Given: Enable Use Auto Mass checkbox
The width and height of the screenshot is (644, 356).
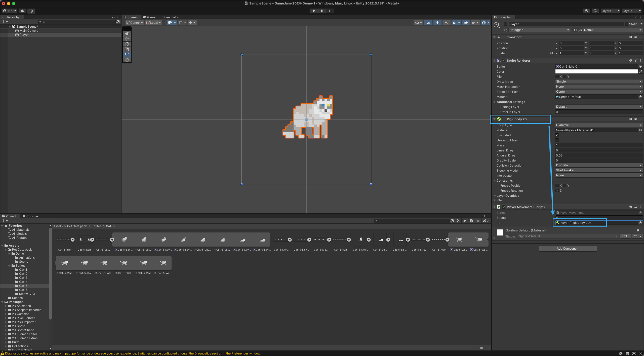Looking at the screenshot, I should point(557,140).
